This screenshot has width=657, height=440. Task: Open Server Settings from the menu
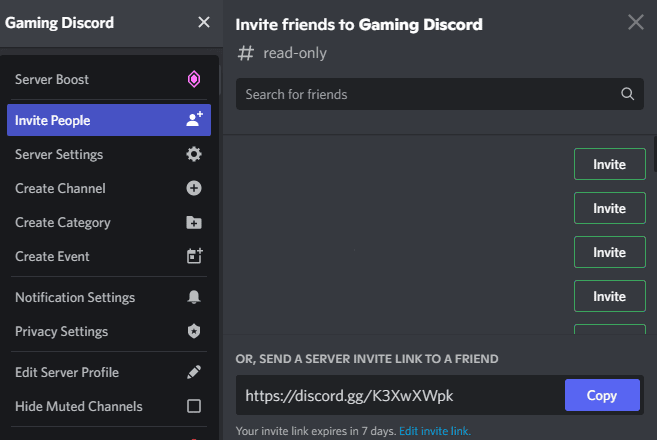click(109, 154)
